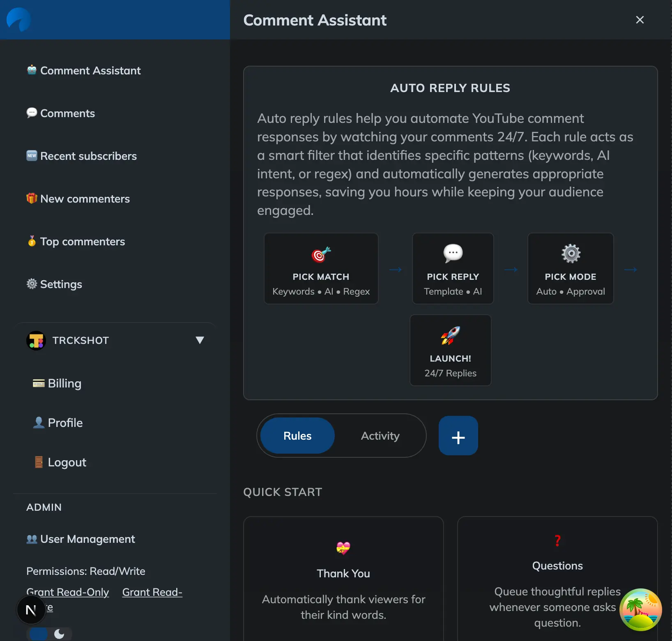Click the Pick Match target icon
The height and width of the screenshot is (641, 672).
(x=321, y=254)
